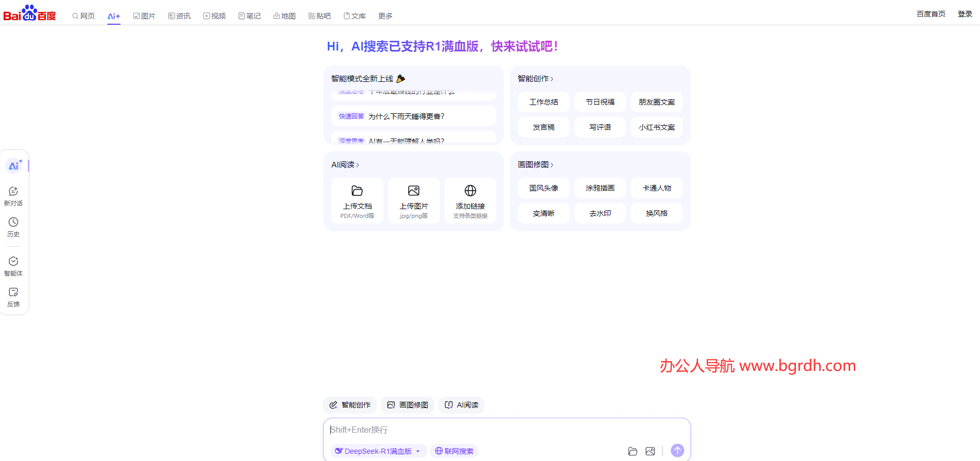This screenshot has height=461, width=980.
Task: Open feedback (反馈) in sidebar
Action: [13, 297]
